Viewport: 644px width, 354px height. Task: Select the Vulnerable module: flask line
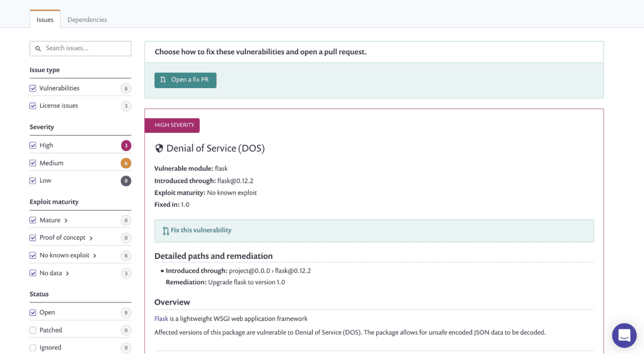[191, 169]
